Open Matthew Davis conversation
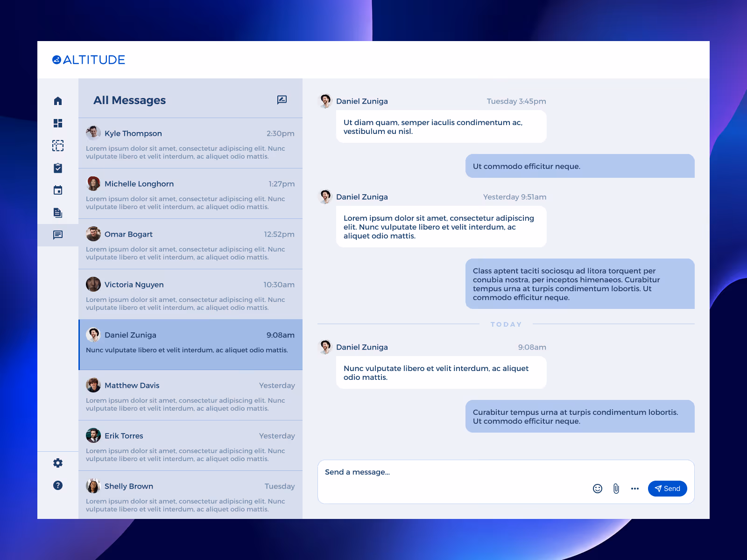 190,395
